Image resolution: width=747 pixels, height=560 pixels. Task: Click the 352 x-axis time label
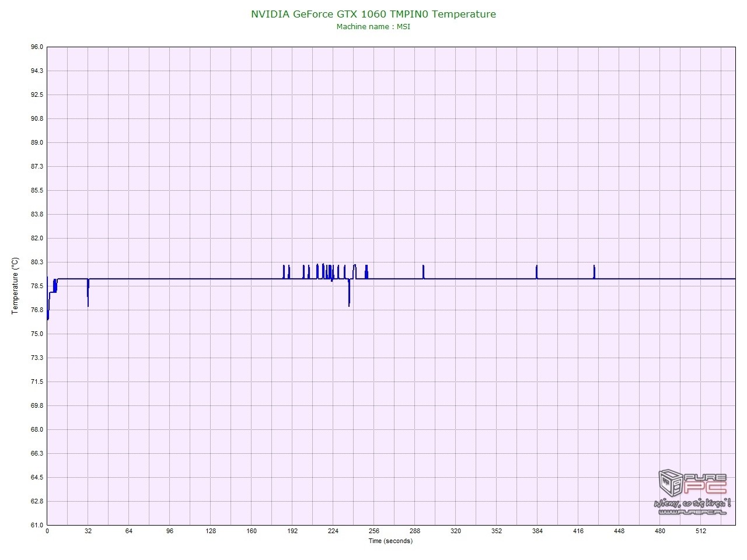497,531
